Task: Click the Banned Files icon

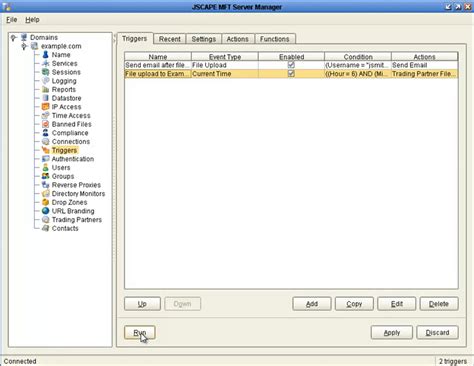Action: point(46,124)
